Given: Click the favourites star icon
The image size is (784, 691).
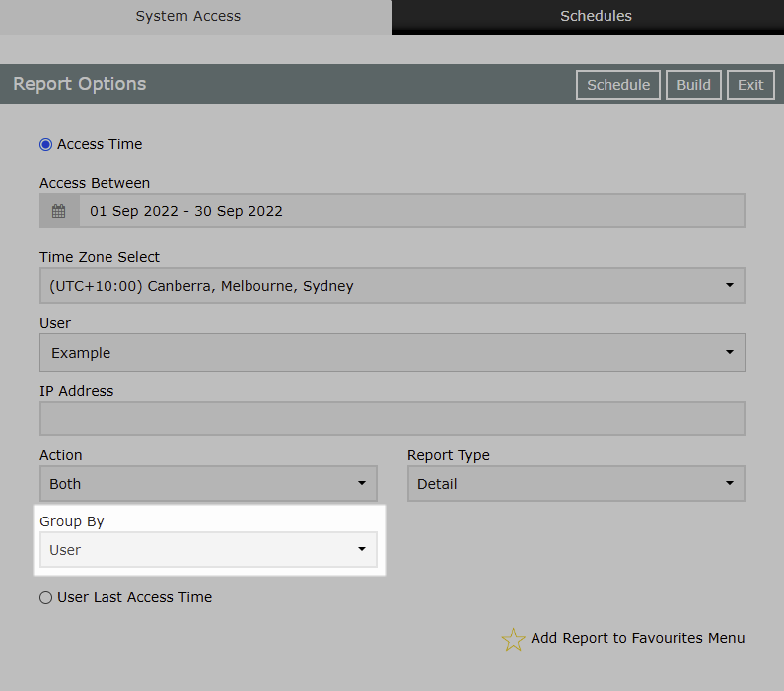Looking at the screenshot, I should (513, 639).
